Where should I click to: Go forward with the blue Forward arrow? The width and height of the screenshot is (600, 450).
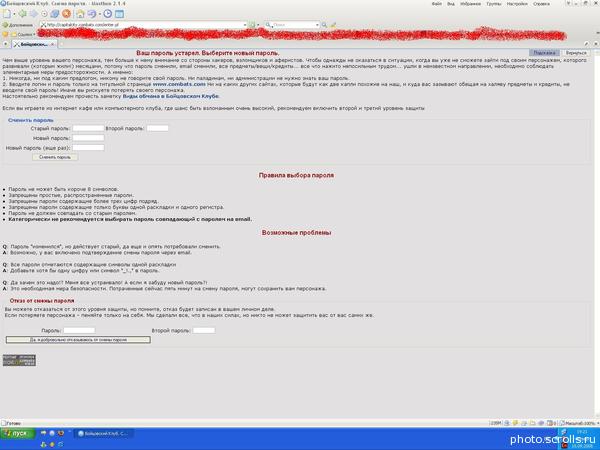pos(34,14)
